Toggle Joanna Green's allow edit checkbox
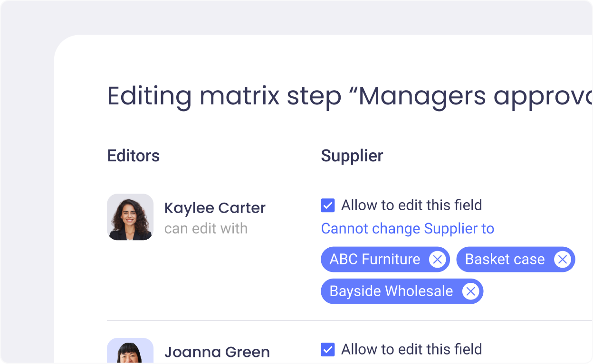Image resolution: width=593 pixels, height=364 pixels. 328,350
